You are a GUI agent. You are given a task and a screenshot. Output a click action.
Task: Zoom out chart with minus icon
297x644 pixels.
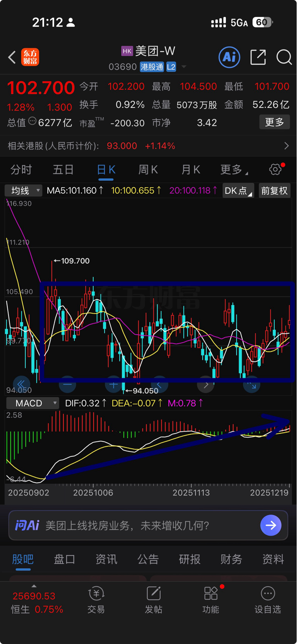pos(67,384)
